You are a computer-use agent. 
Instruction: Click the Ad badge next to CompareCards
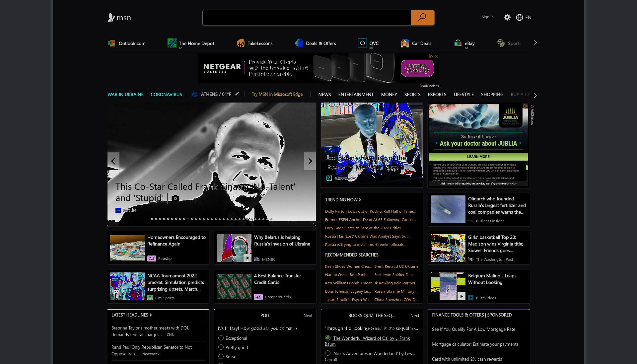(x=258, y=297)
